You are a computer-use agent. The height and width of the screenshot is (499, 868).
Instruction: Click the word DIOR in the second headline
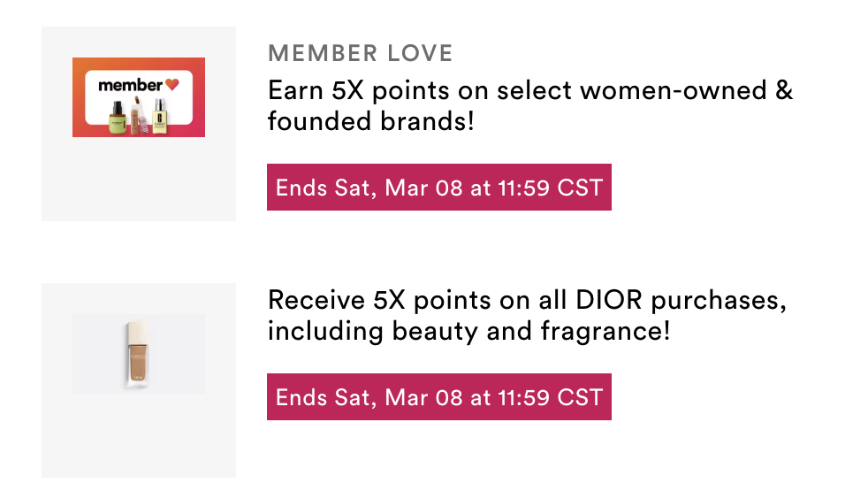coord(608,301)
